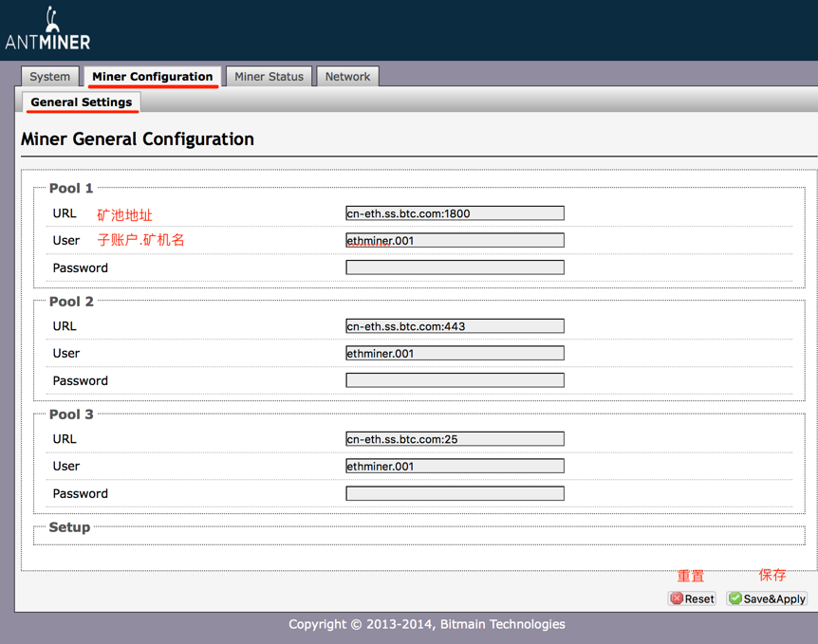Click Pool 2 URL input field
Viewport: 818px width, 644px height.
(x=455, y=326)
